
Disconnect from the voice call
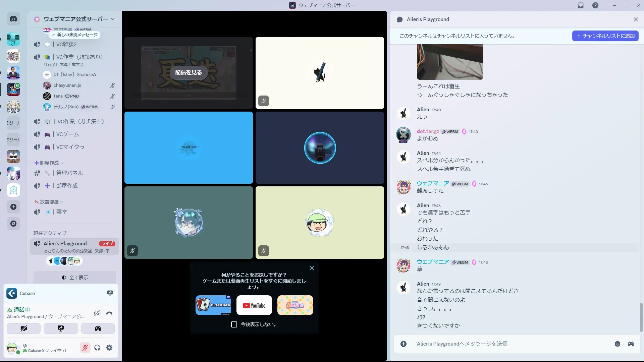(109, 313)
